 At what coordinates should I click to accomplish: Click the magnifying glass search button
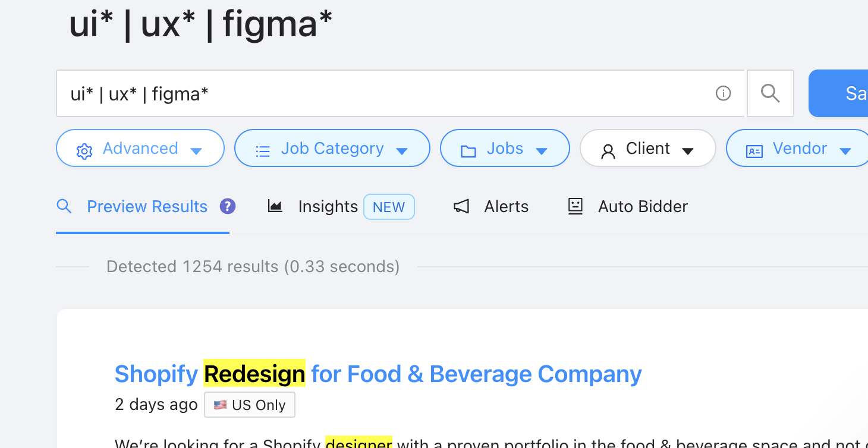click(x=770, y=93)
